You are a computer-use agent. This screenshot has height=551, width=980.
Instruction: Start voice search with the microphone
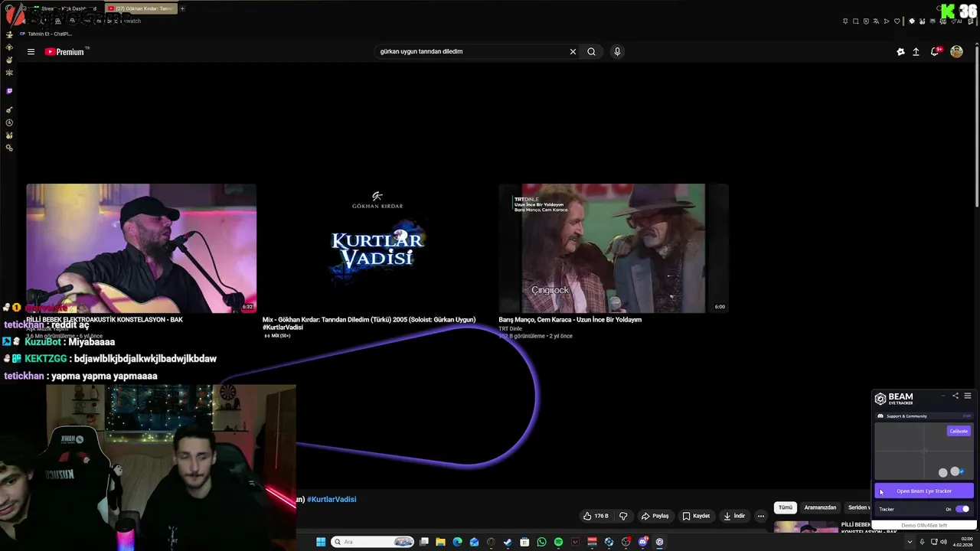click(617, 51)
